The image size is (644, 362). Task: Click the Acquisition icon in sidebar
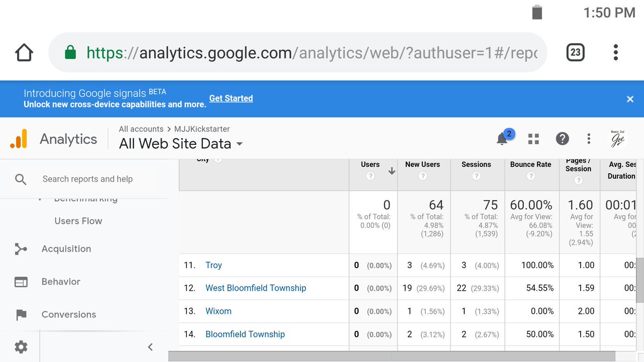click(x=21, y=249)
